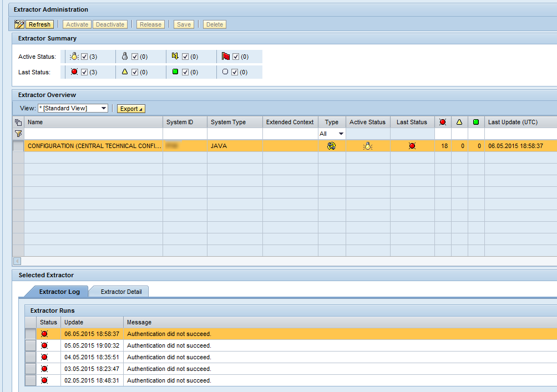Click the System Type filter input field
557x392 pixels.
click(235, 134)
